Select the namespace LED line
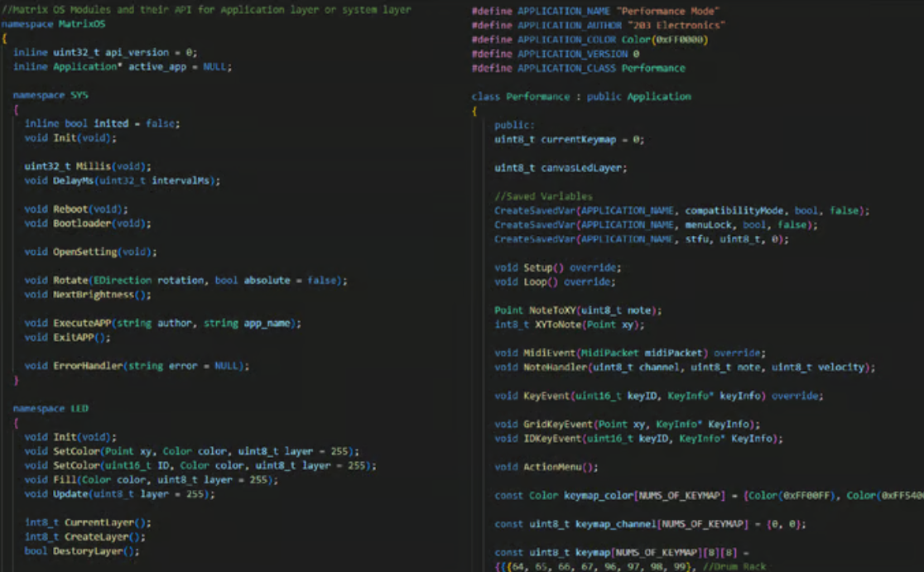Screen dimensions: 924x572 pos(51,409)
